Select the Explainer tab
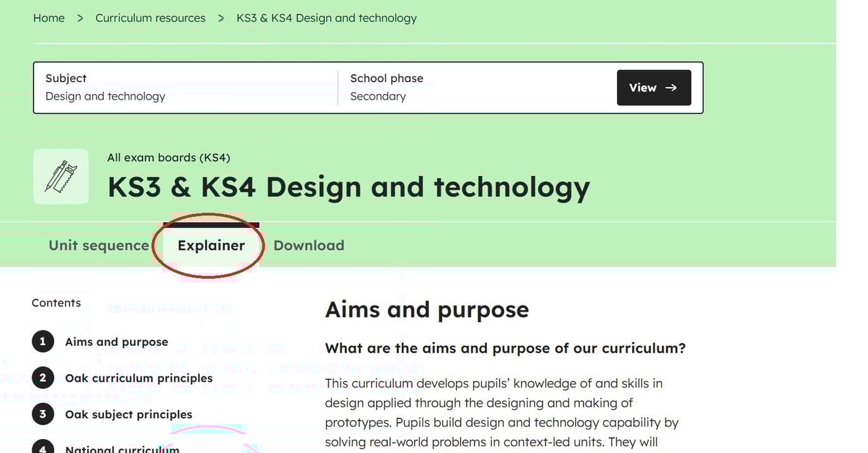 [x=211, y=245]
